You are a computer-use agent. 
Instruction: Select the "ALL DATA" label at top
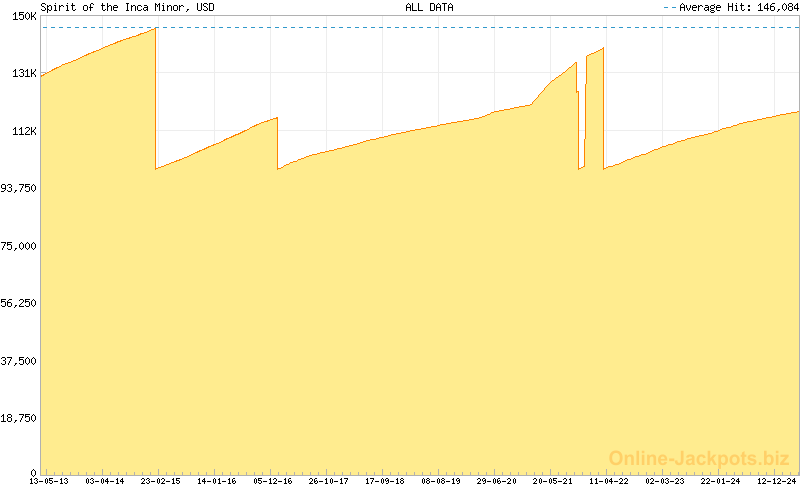[428, 7]
